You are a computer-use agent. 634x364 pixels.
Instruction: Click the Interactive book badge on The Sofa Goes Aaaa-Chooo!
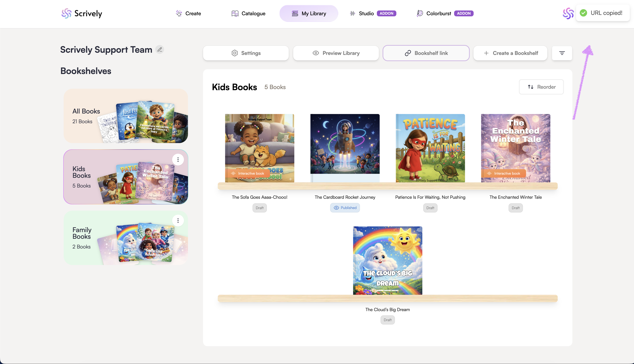click(x=248, y=173)
